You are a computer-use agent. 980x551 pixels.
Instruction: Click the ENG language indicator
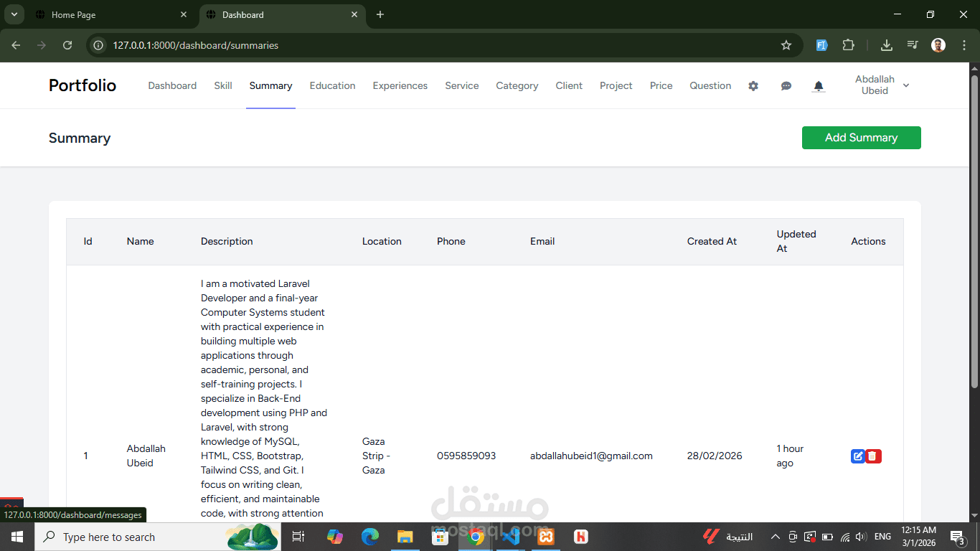point(882,537)
